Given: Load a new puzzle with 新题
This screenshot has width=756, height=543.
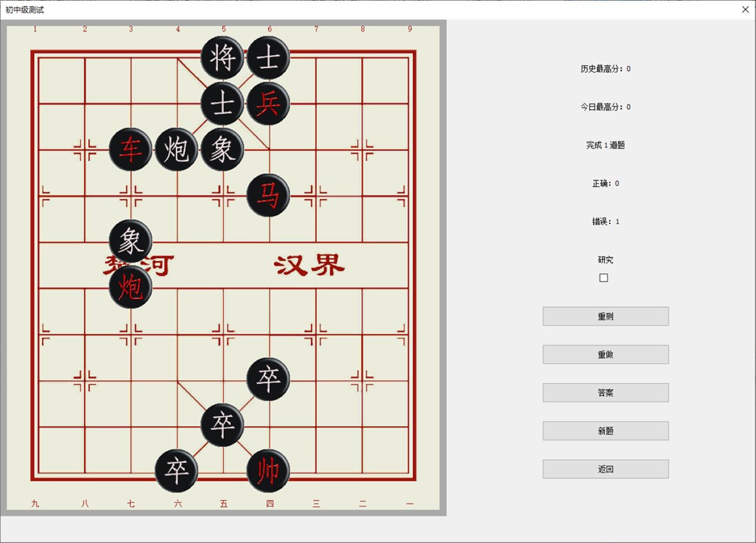Looking at the screenshot, I should [605, 431].
